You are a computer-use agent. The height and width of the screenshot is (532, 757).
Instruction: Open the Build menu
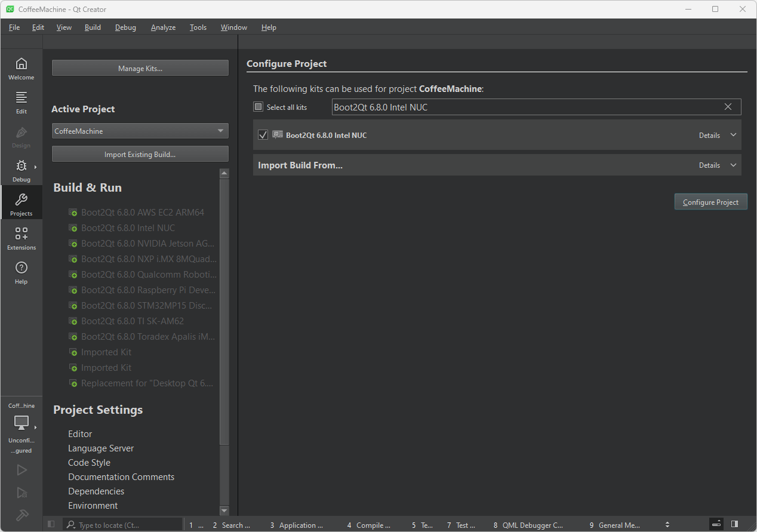93,27
